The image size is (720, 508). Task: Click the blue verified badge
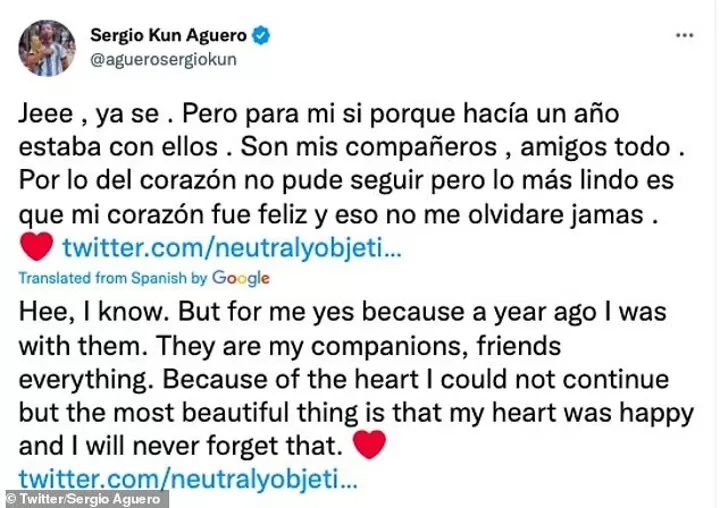click(262, 36)
